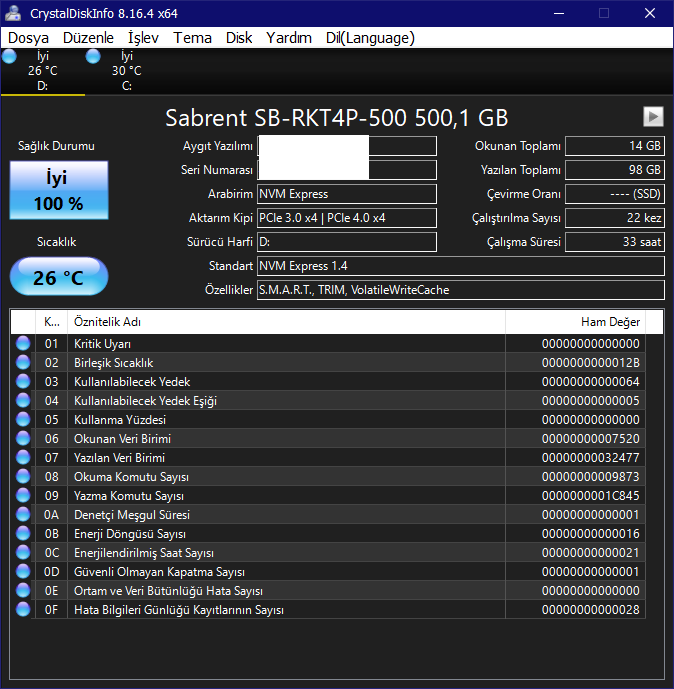This screenshot has width=674, height=689.
Task: Click status orb beside Kullanma Yüzdesi
Action: (24, 420)
